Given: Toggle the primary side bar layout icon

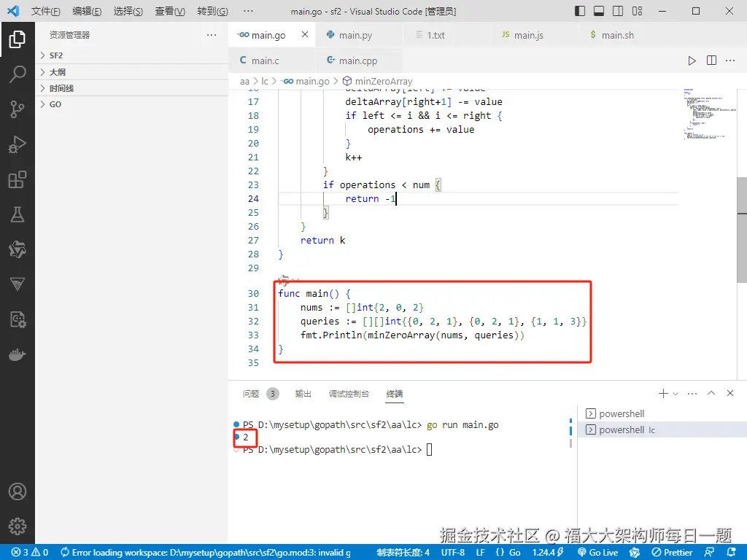Looking at the screenshot, I should pos(580,11).
